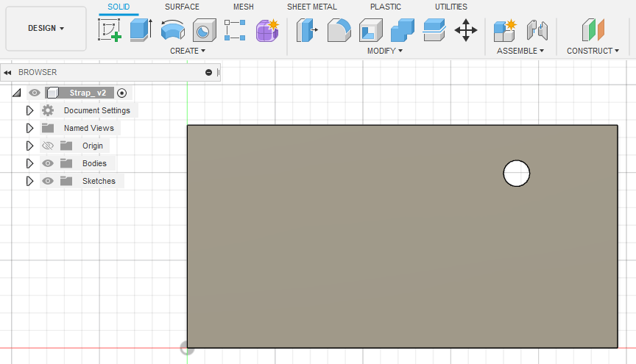Hide the Bodies folder visibility
This screenshot has height=364, width=636.
[48, 163]
